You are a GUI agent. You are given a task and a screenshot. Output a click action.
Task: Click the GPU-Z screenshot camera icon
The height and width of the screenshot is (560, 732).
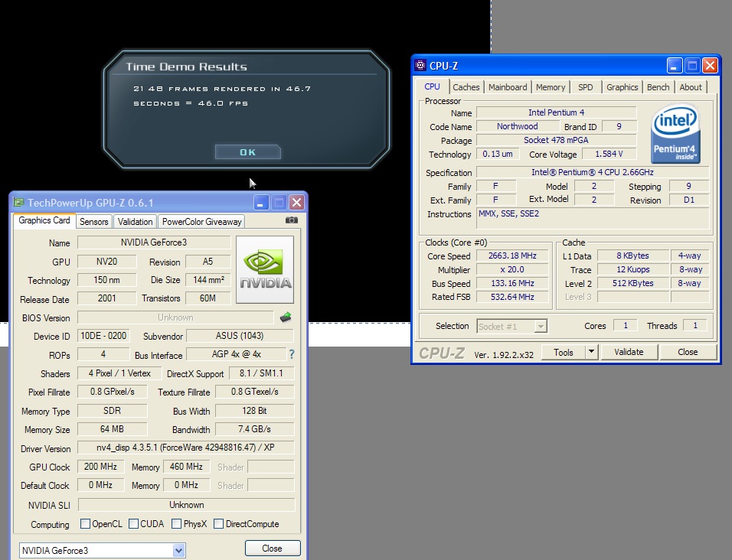292,220
